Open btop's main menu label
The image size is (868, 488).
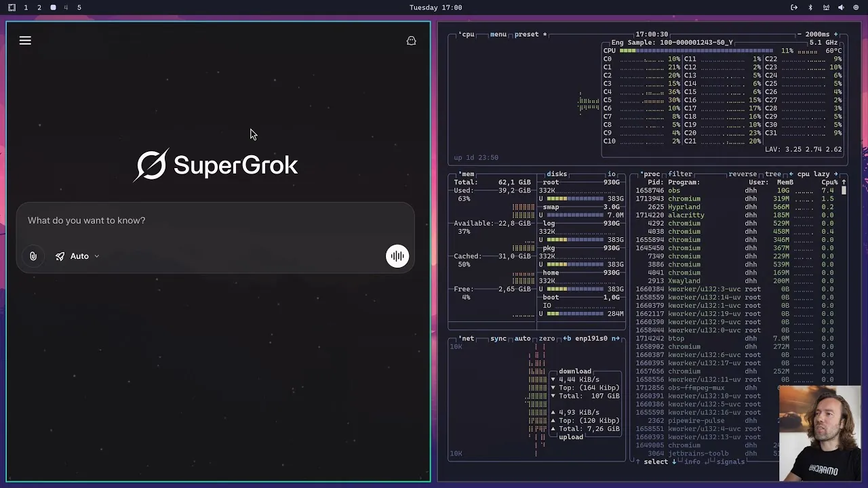pos(498,35)
